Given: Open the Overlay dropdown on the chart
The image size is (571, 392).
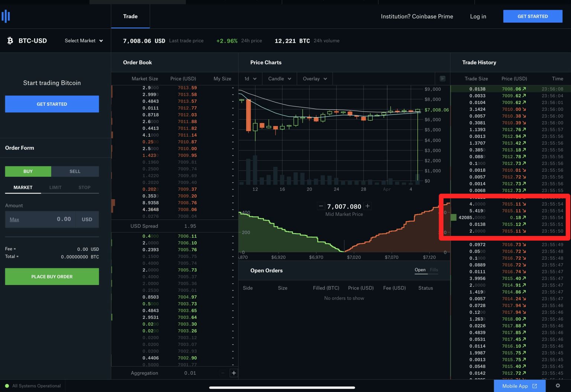Looking at the screenshot, I should click(x=314, y=78).
